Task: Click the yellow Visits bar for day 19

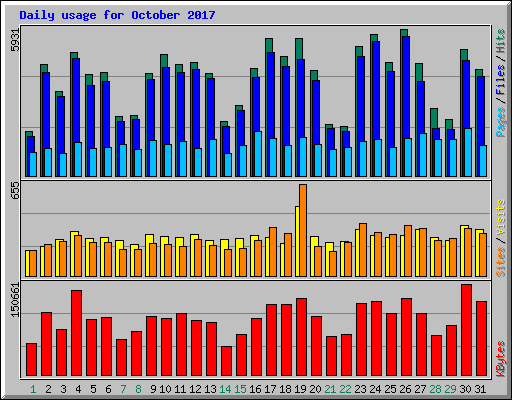Action: (297, 241)
